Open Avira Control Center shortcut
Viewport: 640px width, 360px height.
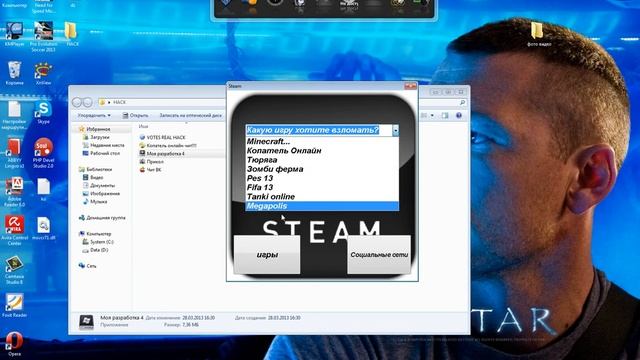point(15,231)
